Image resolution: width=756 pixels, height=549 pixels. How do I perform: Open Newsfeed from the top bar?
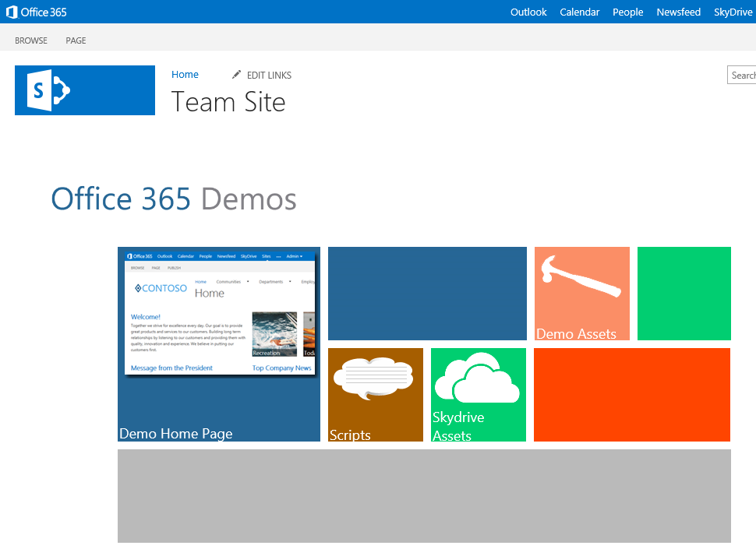pos(678,12)
